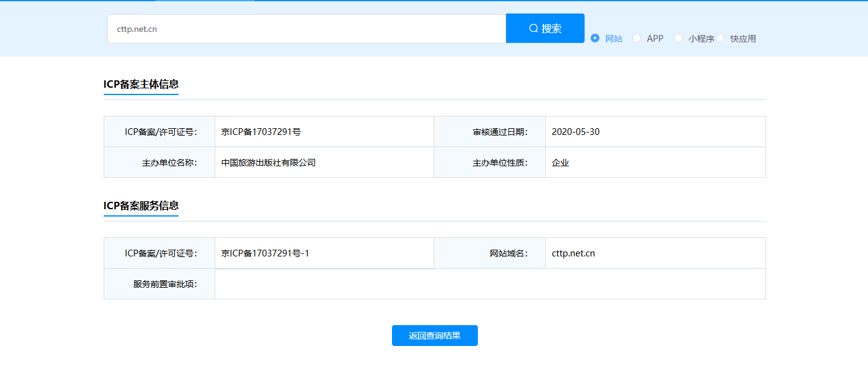Click the 主办单位名称 label
The width and height of the screenshot is (868, 365).
tap(169, 163)
